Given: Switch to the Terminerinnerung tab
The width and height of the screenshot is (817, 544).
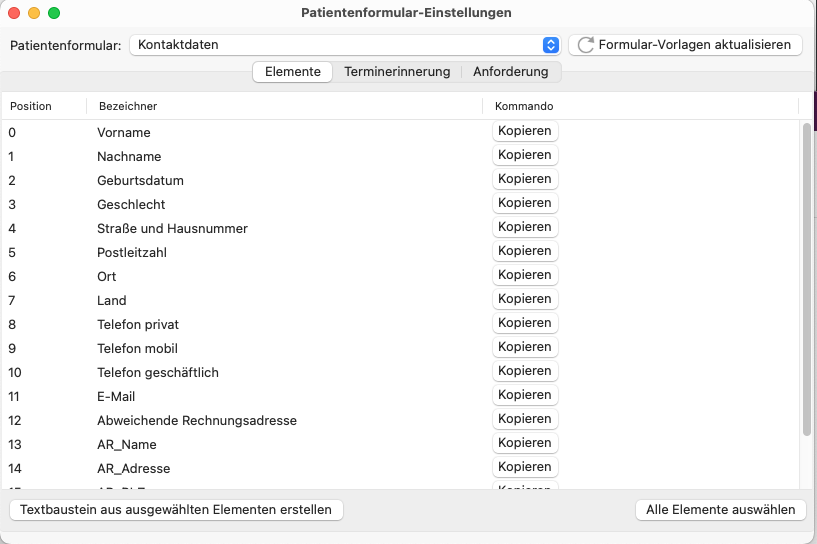Looking at the screenshot, I should coord(397,72).
